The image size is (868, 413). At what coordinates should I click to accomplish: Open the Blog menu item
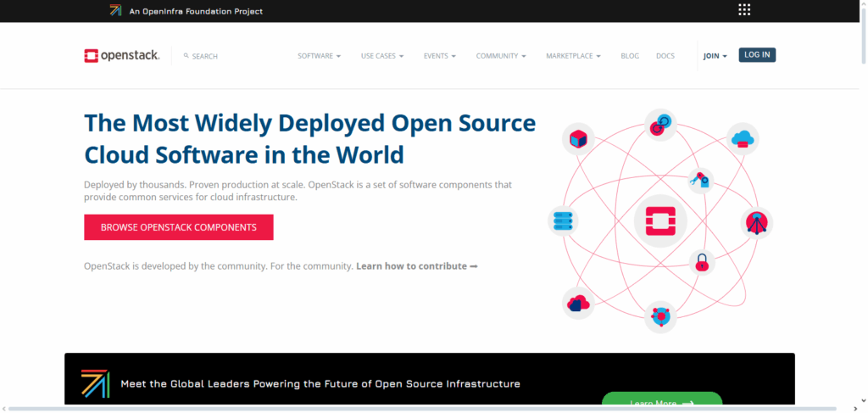pyautogui.click(x=629, y=56)
